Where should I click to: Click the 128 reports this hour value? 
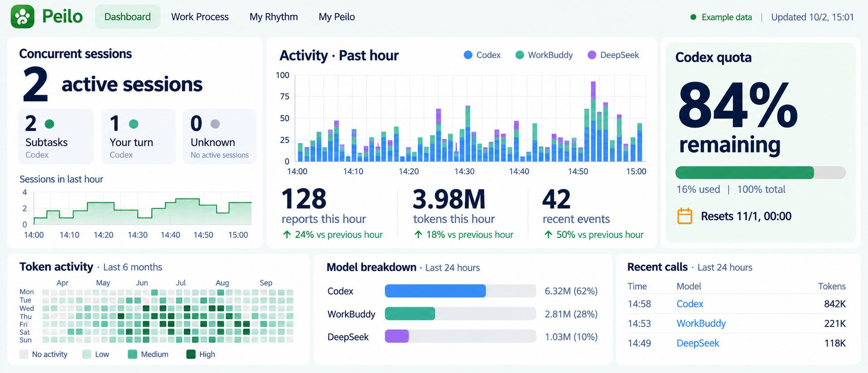point(304,199)
